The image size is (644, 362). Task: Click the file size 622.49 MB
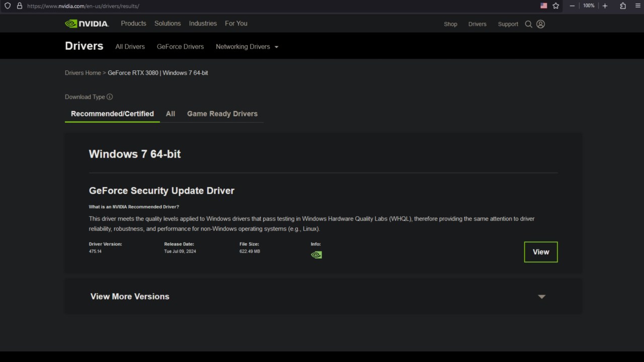250,251
